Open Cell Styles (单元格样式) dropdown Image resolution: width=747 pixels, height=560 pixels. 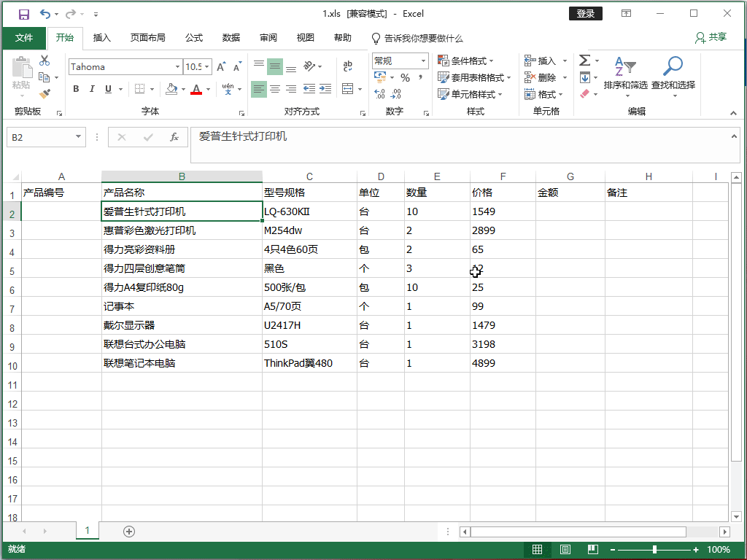point(470,94)
